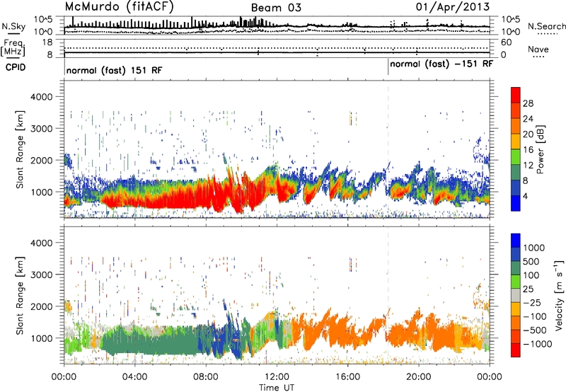Click the 2000 tick in the Velocity panel
Viewport: 566px width, 392px height.
click(x=41, y=306)
